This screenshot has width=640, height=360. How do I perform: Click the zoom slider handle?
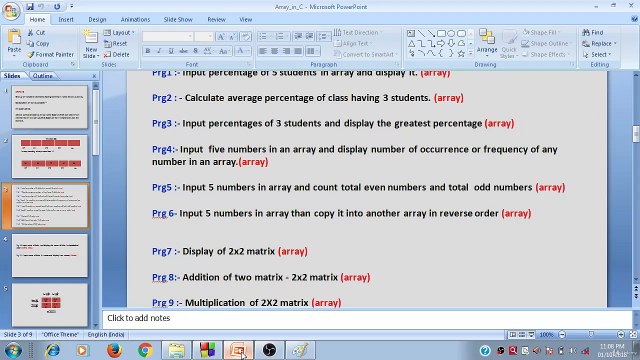point(591,334)
